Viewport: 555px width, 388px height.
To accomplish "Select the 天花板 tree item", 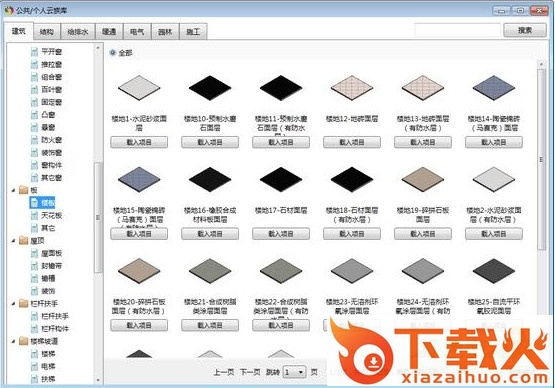I will [x=51, y=215].
